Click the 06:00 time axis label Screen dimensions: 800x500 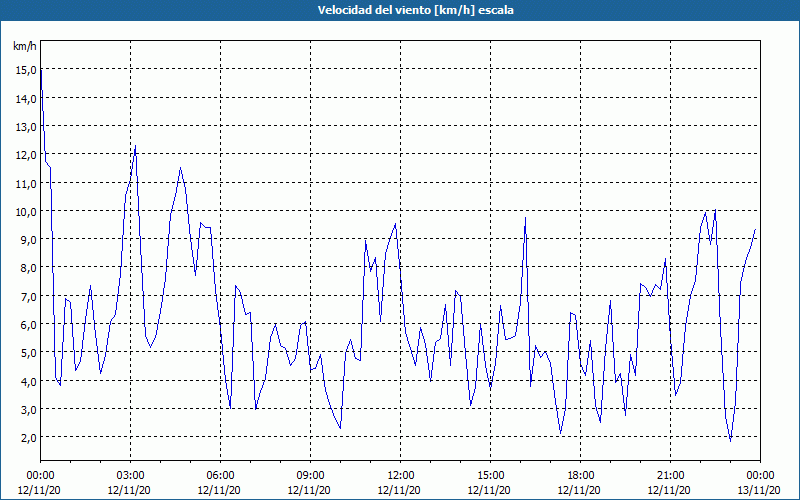[220, 476]
